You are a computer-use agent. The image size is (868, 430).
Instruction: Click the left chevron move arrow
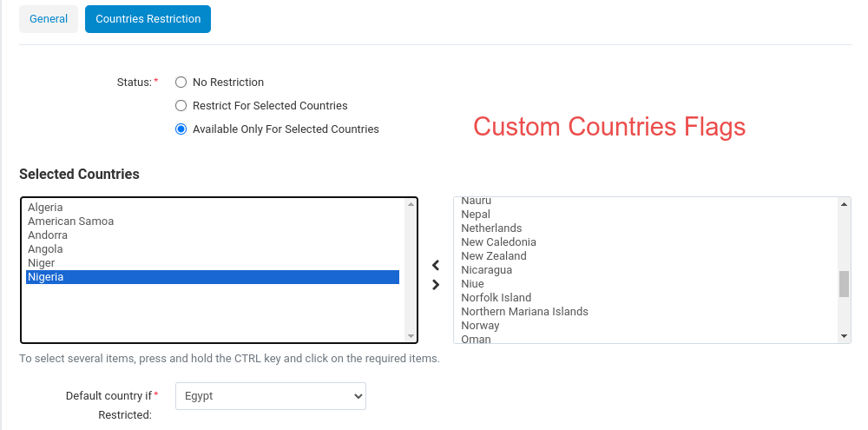[x=436, y=266]
